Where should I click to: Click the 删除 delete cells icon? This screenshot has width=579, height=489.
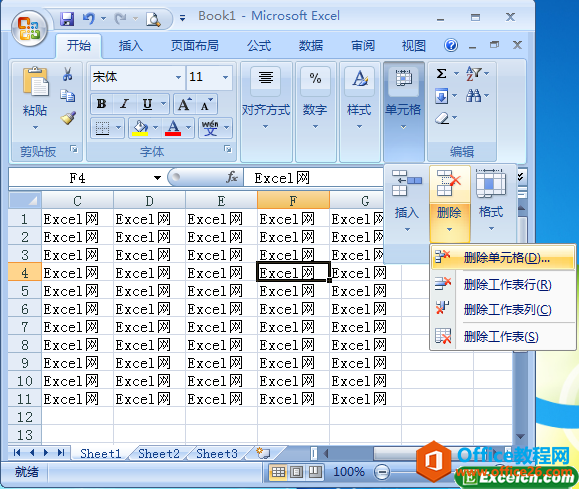449,184
